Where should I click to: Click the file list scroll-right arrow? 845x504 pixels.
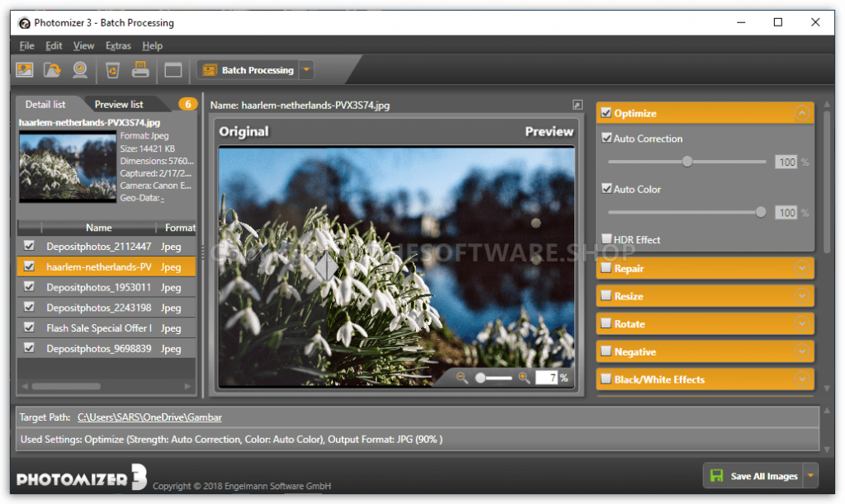[187, 386]
